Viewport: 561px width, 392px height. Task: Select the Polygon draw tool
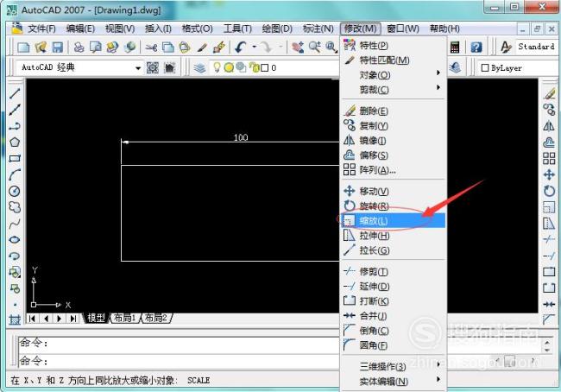[x=15, y=142]
